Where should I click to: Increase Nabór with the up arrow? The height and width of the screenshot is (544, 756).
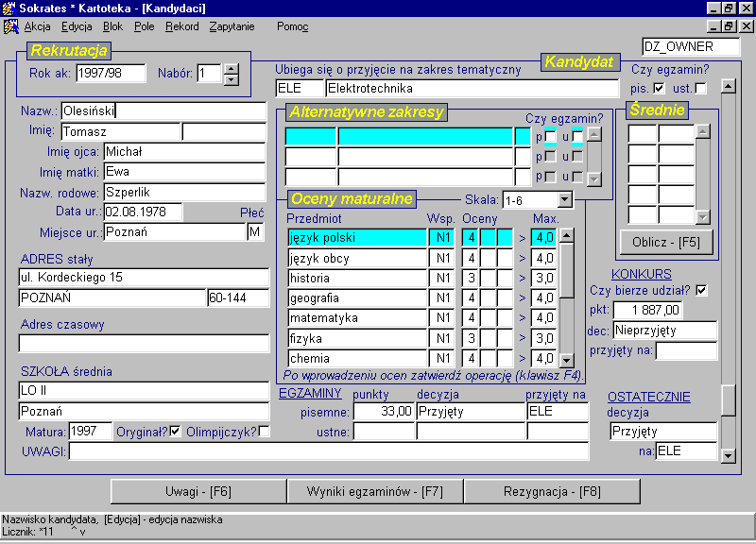tap(232, 69)
